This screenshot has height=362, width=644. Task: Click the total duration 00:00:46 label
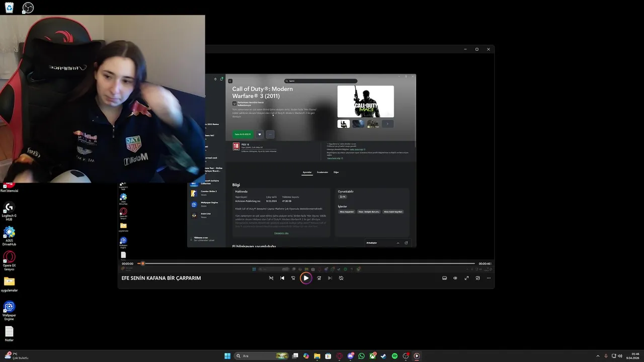tap(485, 263)
